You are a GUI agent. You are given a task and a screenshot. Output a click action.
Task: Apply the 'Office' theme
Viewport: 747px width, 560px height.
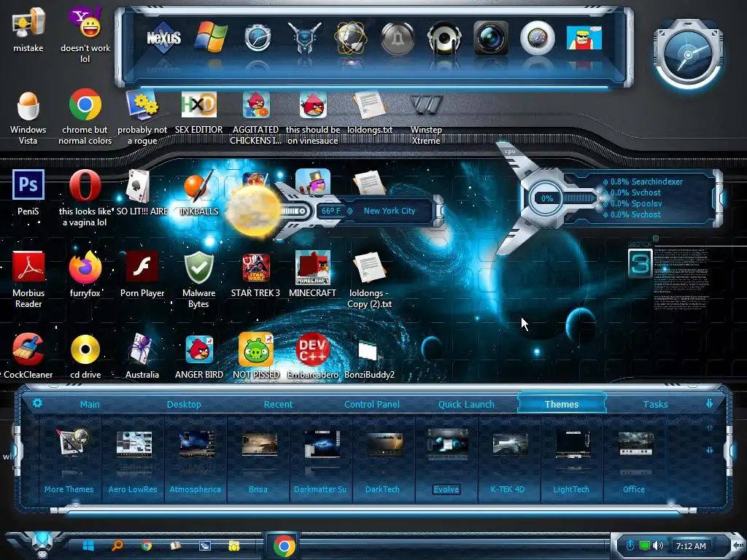point(634,460)
